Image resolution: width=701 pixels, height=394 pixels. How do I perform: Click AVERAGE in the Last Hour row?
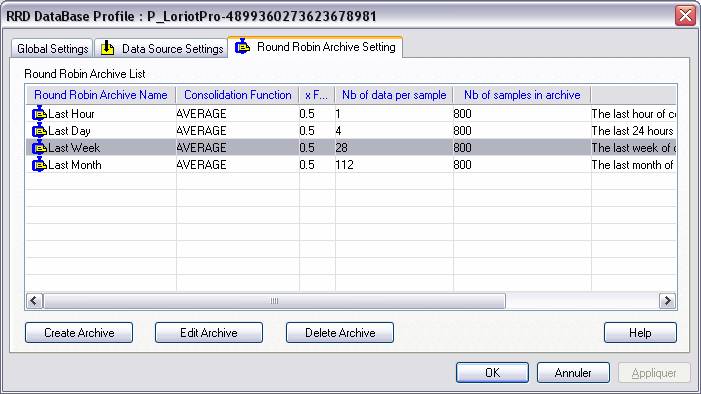pos(202,114)
